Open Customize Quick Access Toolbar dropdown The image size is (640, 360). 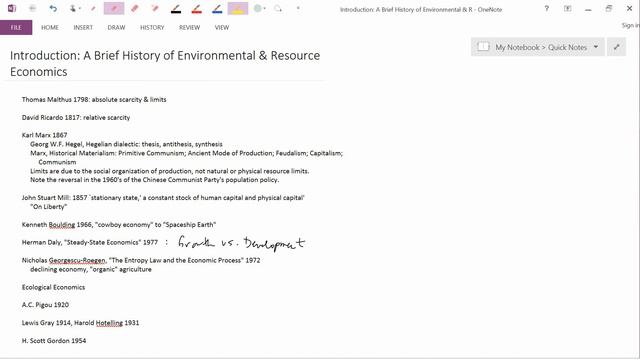point(298,8)
